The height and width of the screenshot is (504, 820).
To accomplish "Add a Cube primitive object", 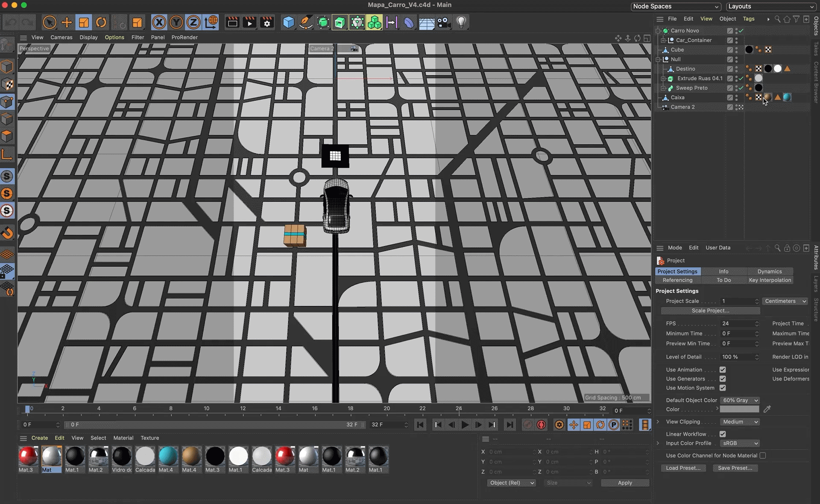I will [x=289, y=22].
